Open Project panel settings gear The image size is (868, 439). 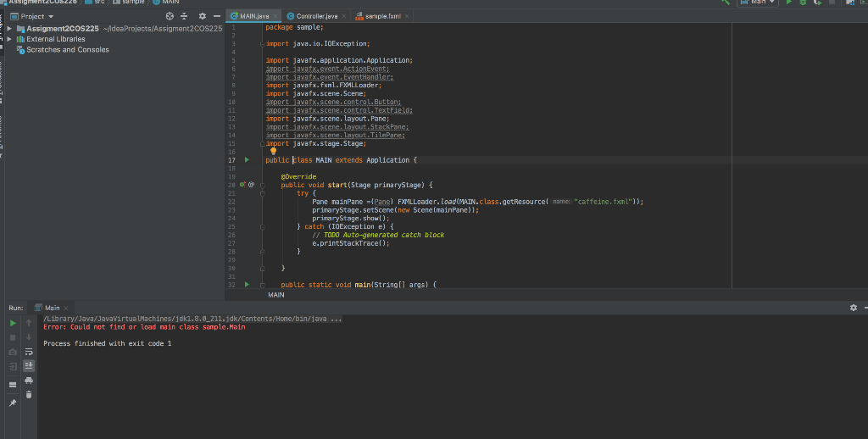tap(202, 16)
